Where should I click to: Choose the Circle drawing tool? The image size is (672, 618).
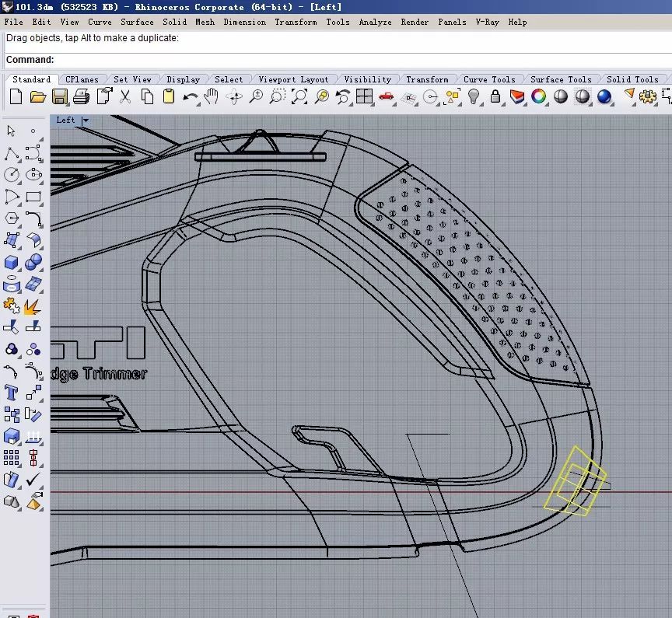(12, 175)
